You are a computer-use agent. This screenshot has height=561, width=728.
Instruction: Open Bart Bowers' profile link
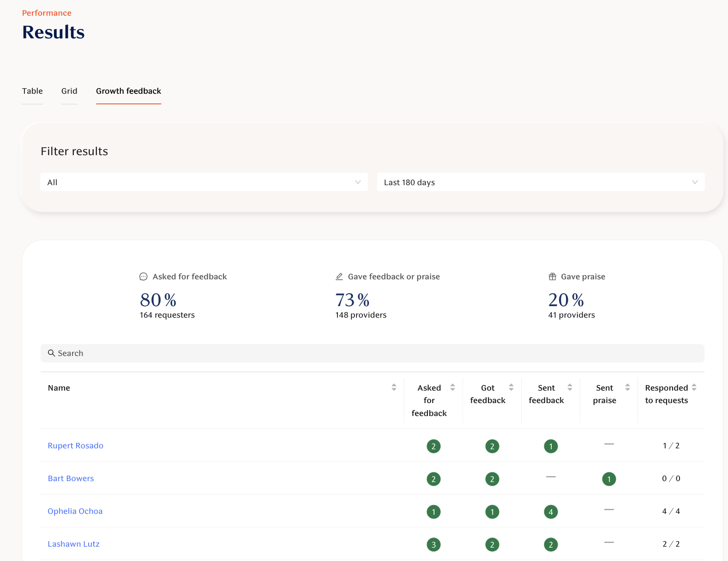click(71, 478)
